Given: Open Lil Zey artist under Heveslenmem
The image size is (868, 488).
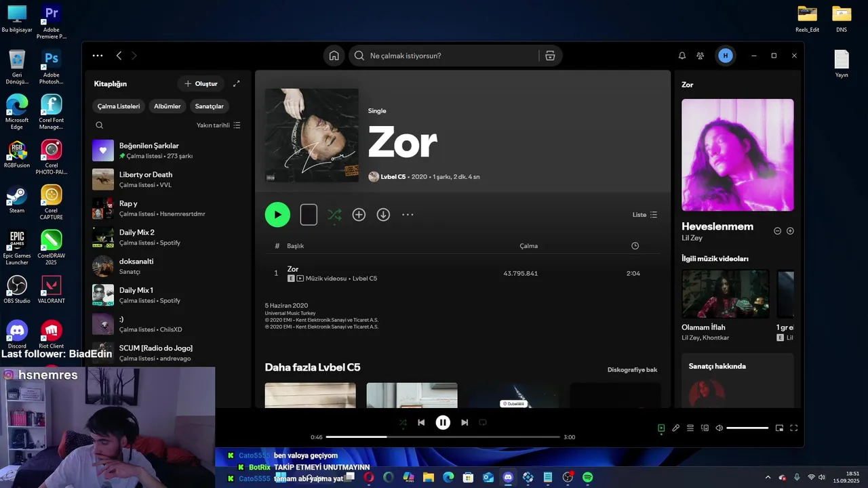Looking at the screenshot, I should pyautogui.click(x=692, y=239).
